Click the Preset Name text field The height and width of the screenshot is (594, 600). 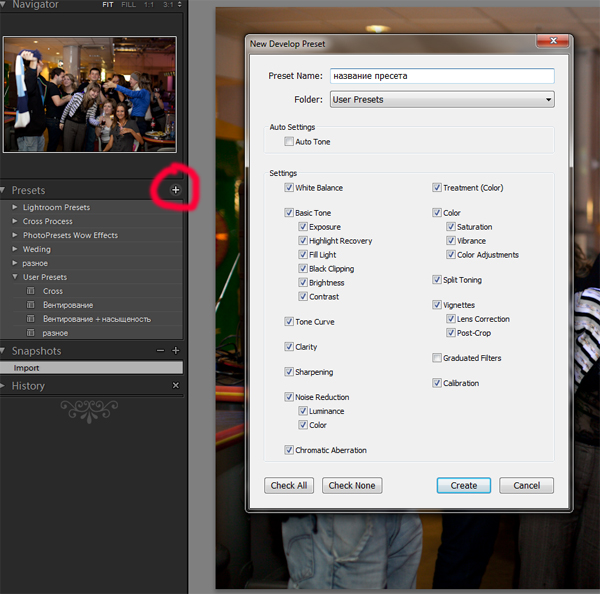442,76
